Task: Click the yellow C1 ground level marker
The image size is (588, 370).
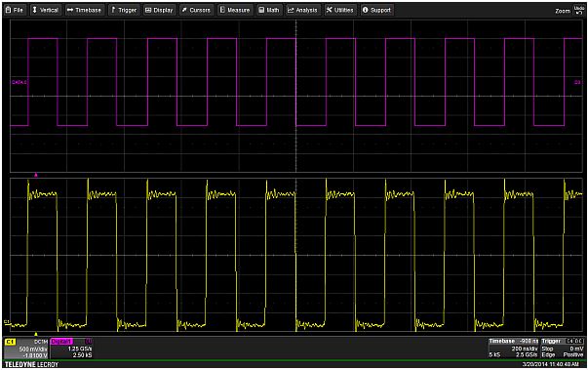Action: tap(6, 321)
